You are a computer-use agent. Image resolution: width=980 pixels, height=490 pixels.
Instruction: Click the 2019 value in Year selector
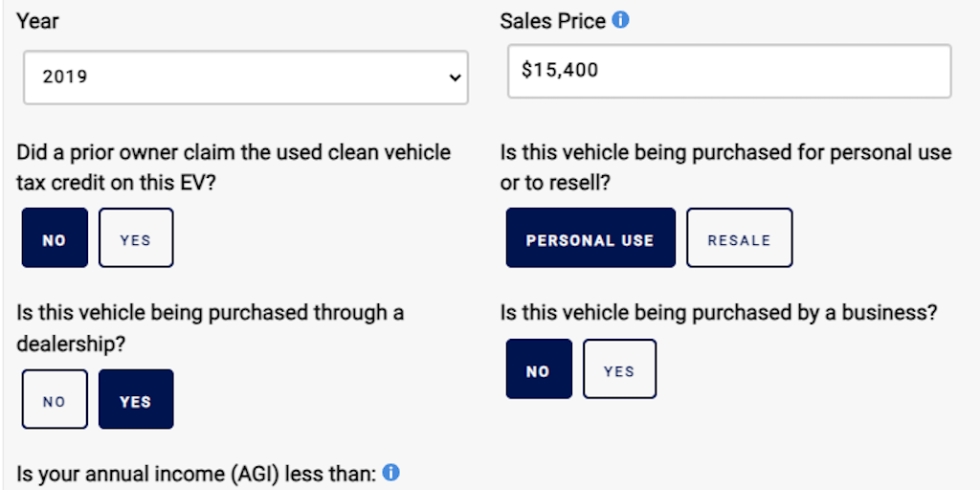(65, 77)
